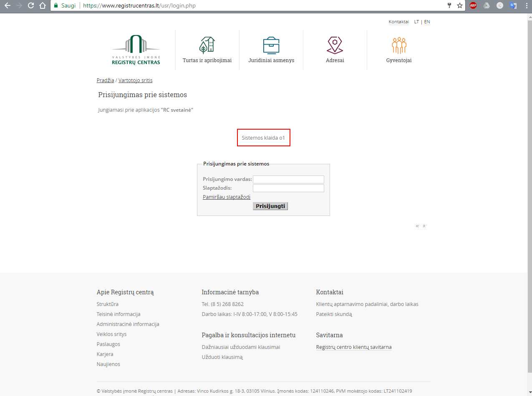
Task: Click the orange people Gyventojai icon
Action: 399,45
